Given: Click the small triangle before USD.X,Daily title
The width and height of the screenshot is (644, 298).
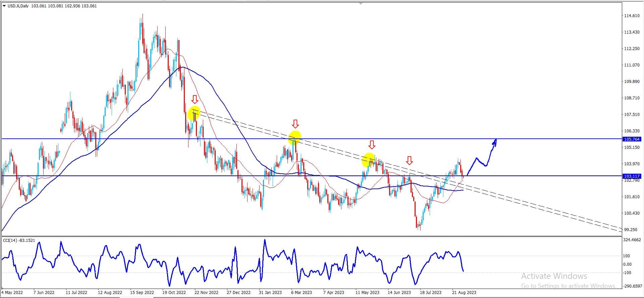Looking at the screenshot, I should click(4, 6).
